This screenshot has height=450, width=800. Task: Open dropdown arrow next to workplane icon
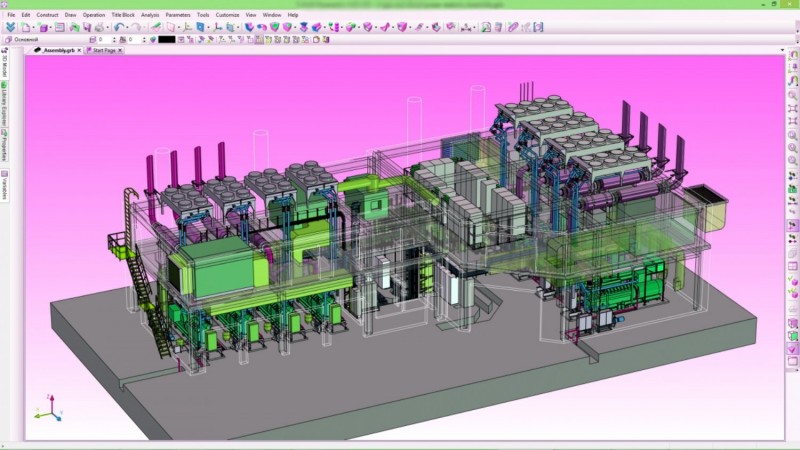coord(179,28)
